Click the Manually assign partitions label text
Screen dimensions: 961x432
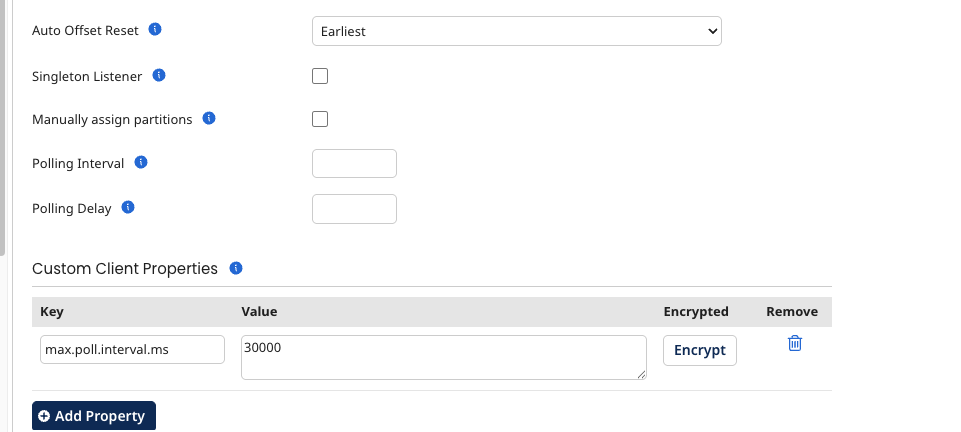[x=112, y=119]
